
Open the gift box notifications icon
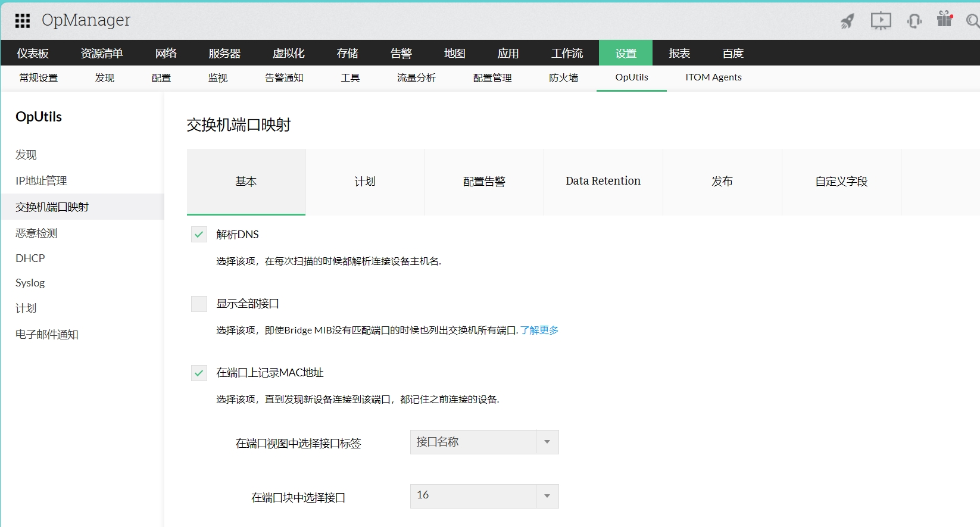(944, 20)
